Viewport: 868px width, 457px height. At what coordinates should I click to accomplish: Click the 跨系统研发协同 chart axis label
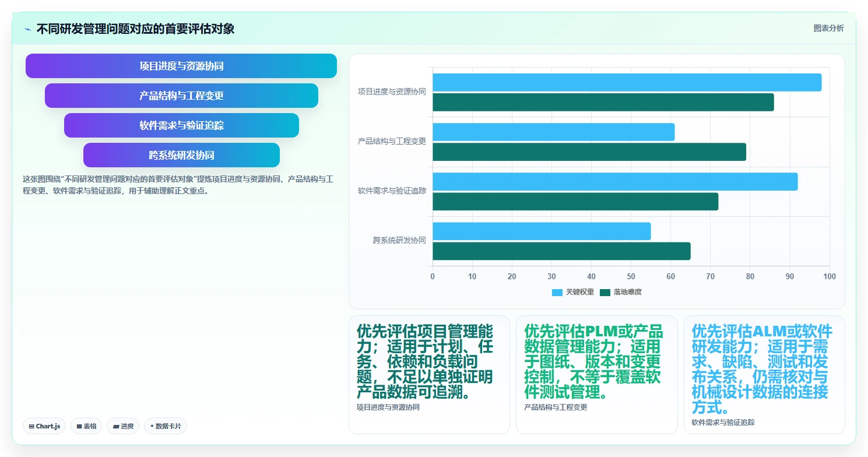[x=399, y=240]
